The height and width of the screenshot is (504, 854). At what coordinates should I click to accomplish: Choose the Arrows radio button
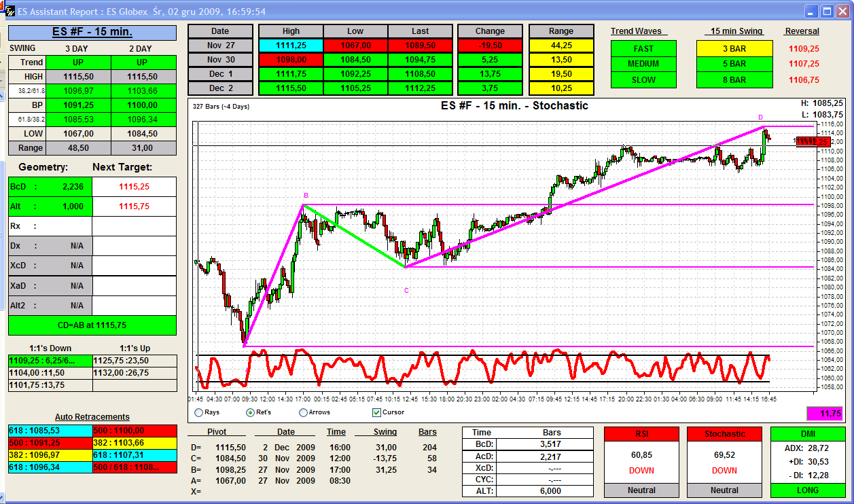pyautogui.click(x=303, y=412)
